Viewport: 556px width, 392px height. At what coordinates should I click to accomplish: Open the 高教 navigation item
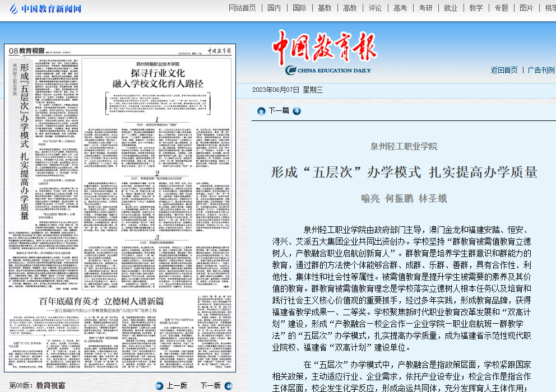click(x=350, y=8)
